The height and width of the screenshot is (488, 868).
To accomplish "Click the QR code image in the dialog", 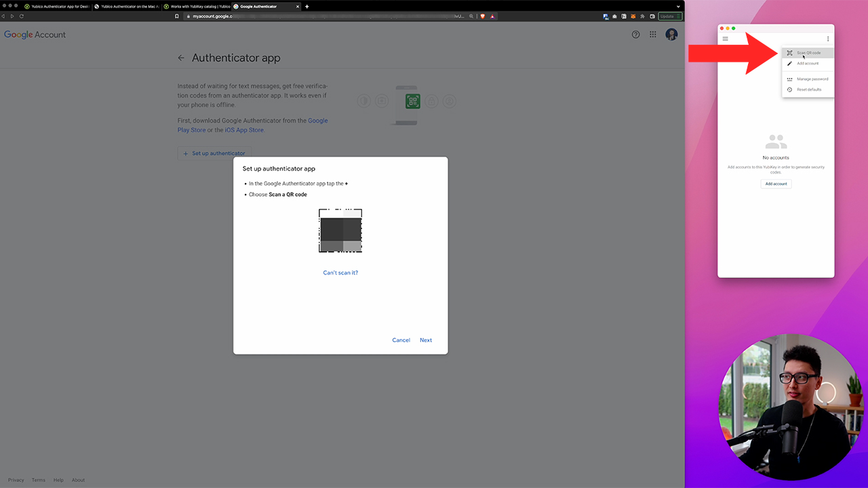I will [x=340, y=230].
